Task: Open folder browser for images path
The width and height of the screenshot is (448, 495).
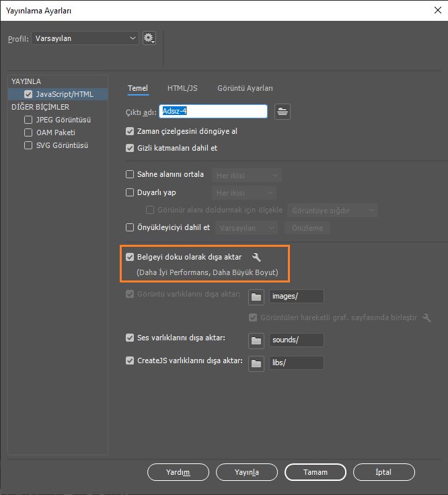Action: pos(256,297)
